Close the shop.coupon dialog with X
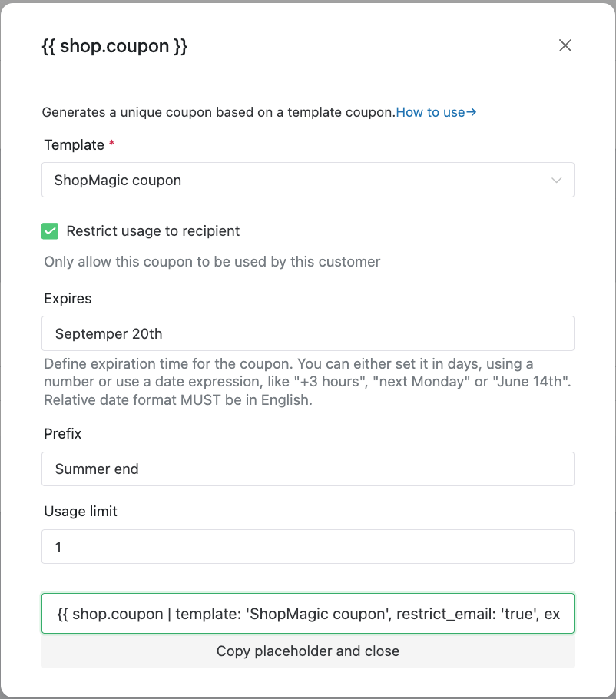616x699 pixels. tap(565, 45)
